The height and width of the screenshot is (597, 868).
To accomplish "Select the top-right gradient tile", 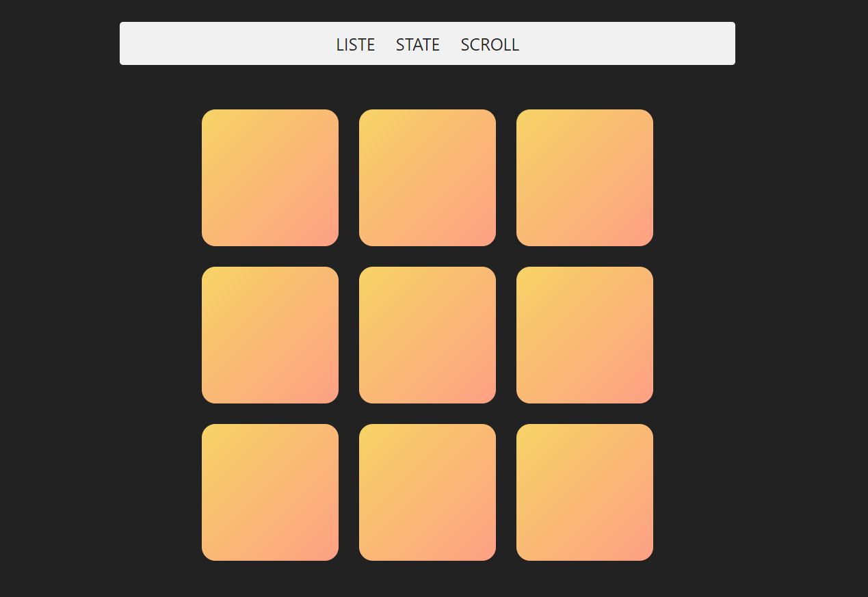I will tap(584, 177).
